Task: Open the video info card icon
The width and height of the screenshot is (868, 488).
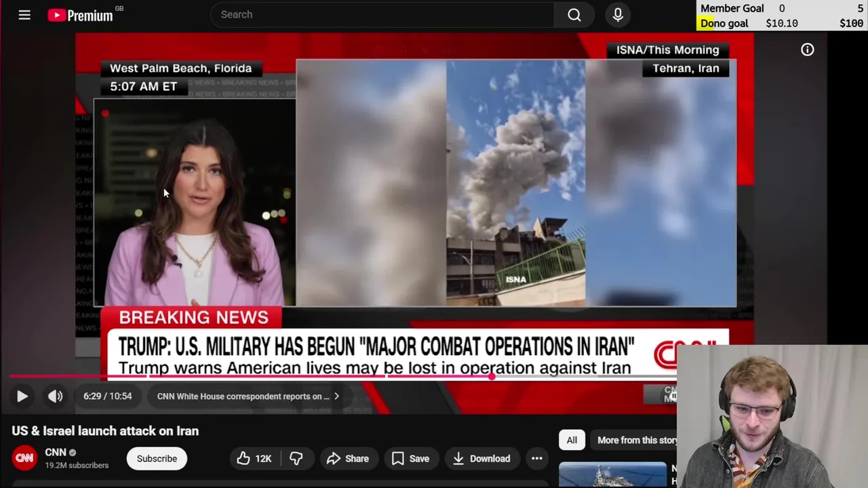Action: pyautogui.click(x=807, y=49)
